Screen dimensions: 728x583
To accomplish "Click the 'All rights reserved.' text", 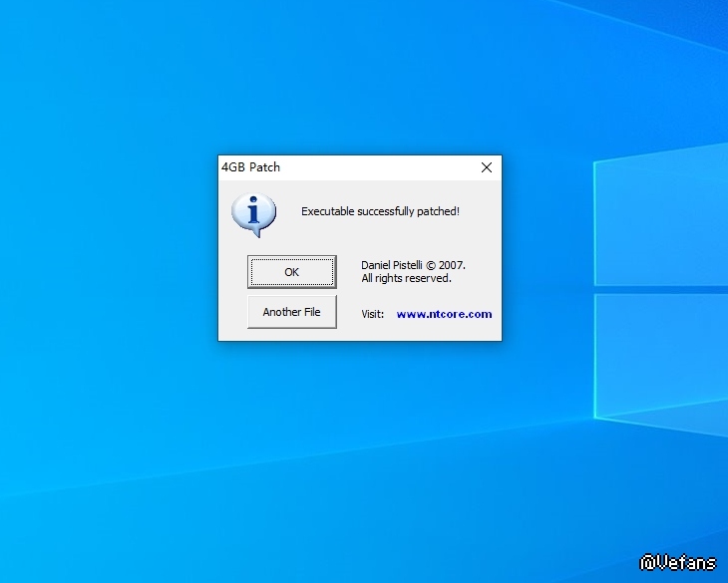I will (x=406, y=278).
